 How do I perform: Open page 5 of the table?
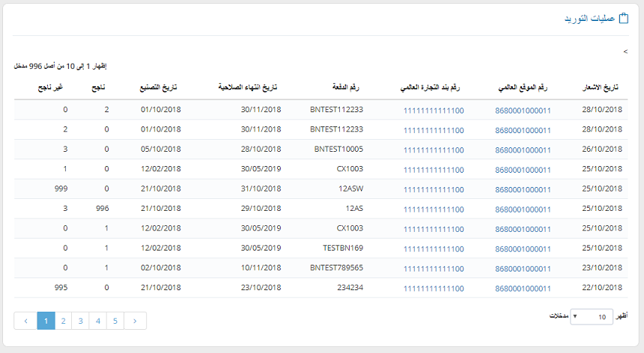[115, 321]
